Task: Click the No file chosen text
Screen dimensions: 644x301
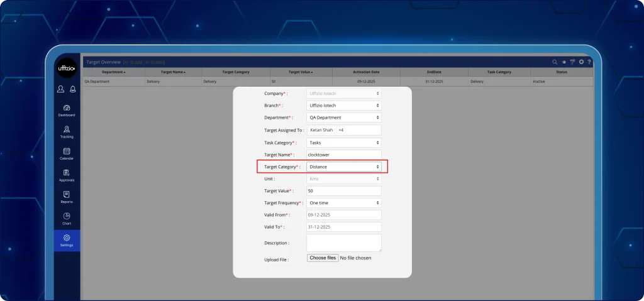Action: [x=356, y=258]
